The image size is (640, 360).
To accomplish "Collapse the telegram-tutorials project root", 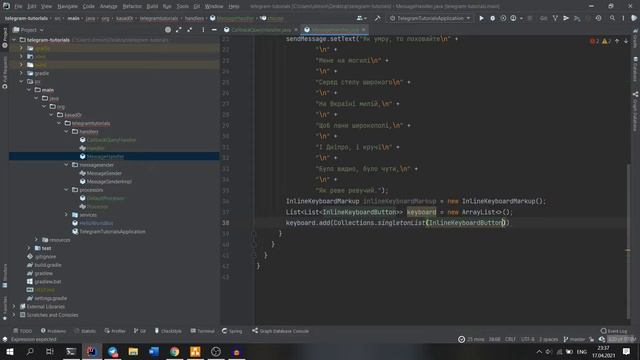I will pyautogui.click(x=14, y=40).
